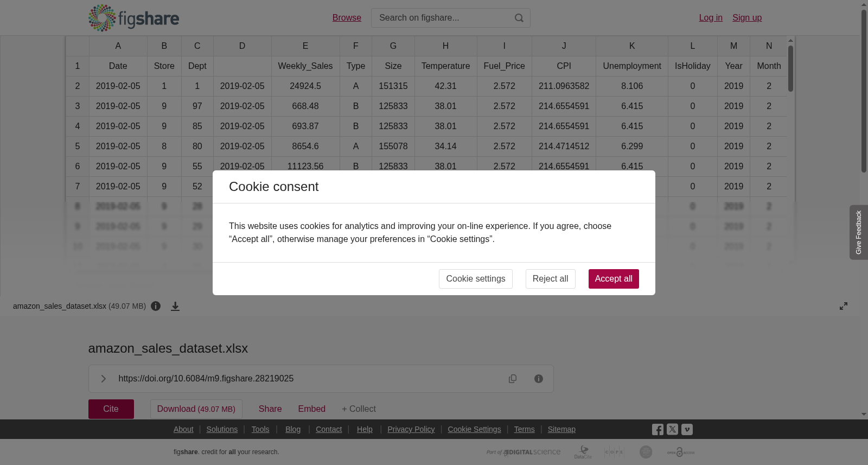868x465 pixels.
Task: Click spreadsheet preview vertical scrollbar
Action: (x=791, y=68)
